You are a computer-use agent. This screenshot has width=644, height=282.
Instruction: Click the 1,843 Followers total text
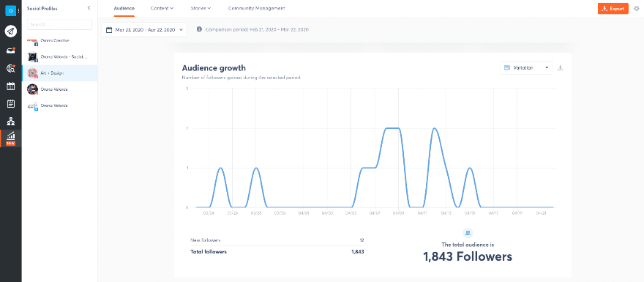pos(468,257)
